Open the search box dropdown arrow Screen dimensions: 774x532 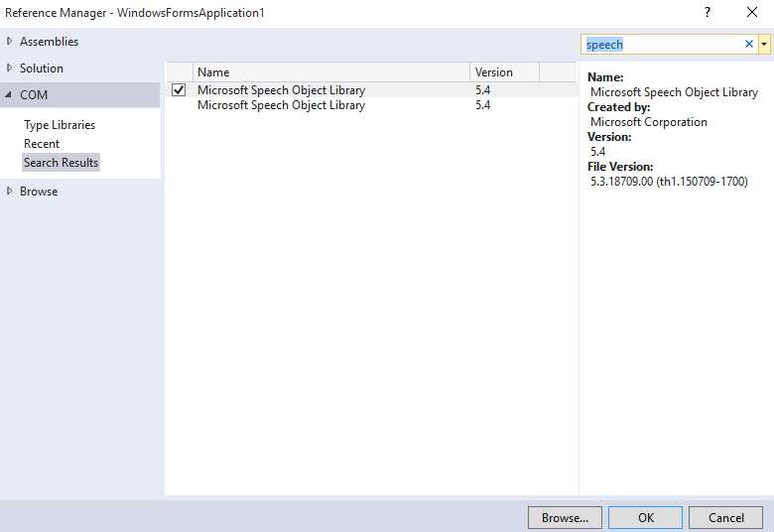click(764, 45)
